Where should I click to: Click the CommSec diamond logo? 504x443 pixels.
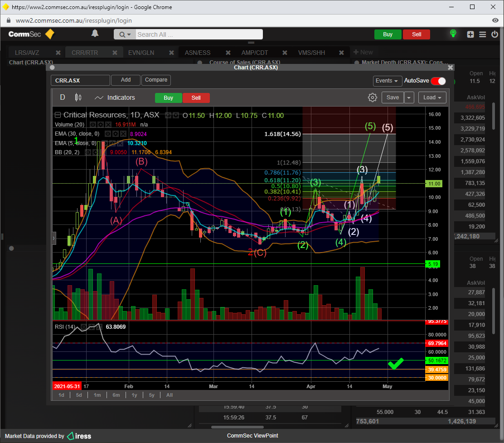click(x=50, y=34)
